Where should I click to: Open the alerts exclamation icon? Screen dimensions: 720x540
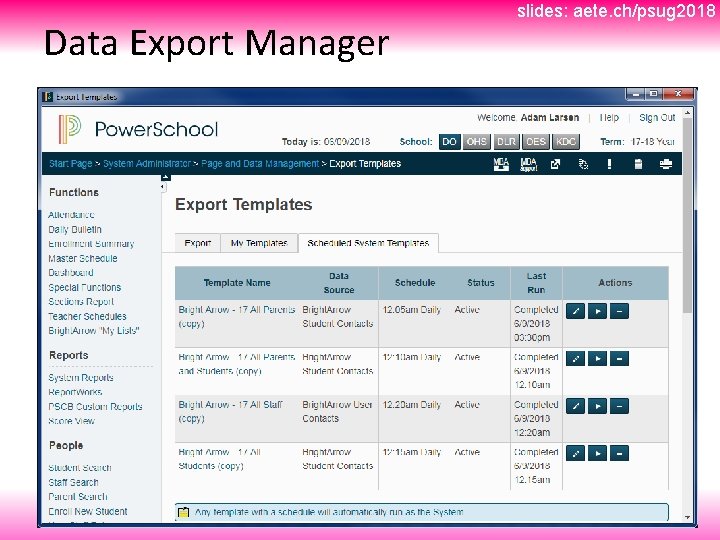pyautogui.click(x=609, y=164)
